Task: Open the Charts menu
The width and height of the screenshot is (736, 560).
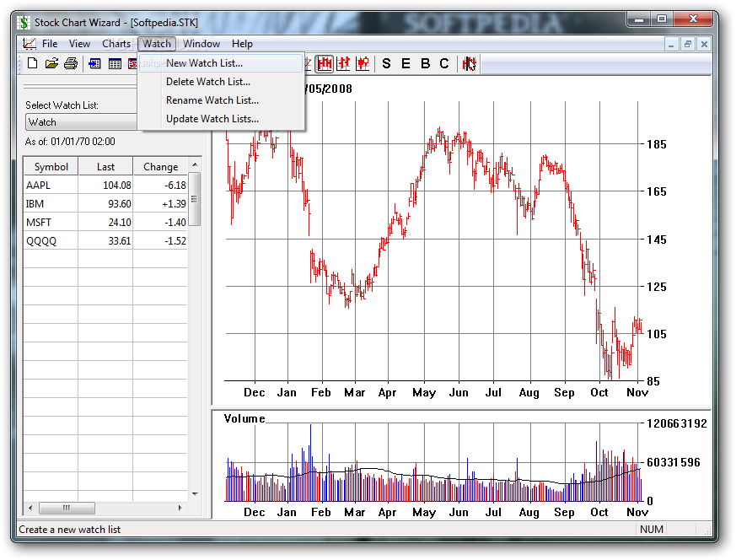Action: (116, 44)
